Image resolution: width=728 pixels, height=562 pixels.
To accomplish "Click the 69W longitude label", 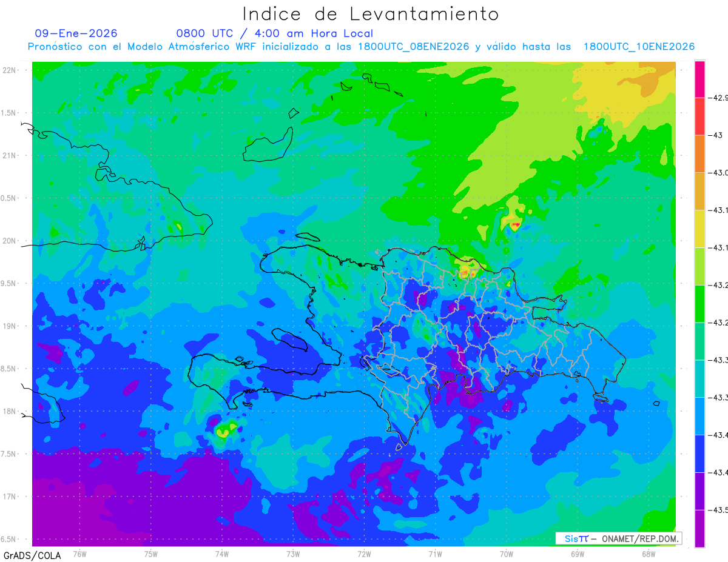I will tap(578, 554).
